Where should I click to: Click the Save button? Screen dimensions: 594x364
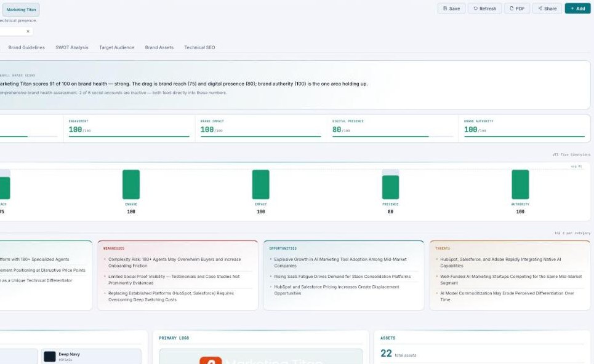pos(451,9)
